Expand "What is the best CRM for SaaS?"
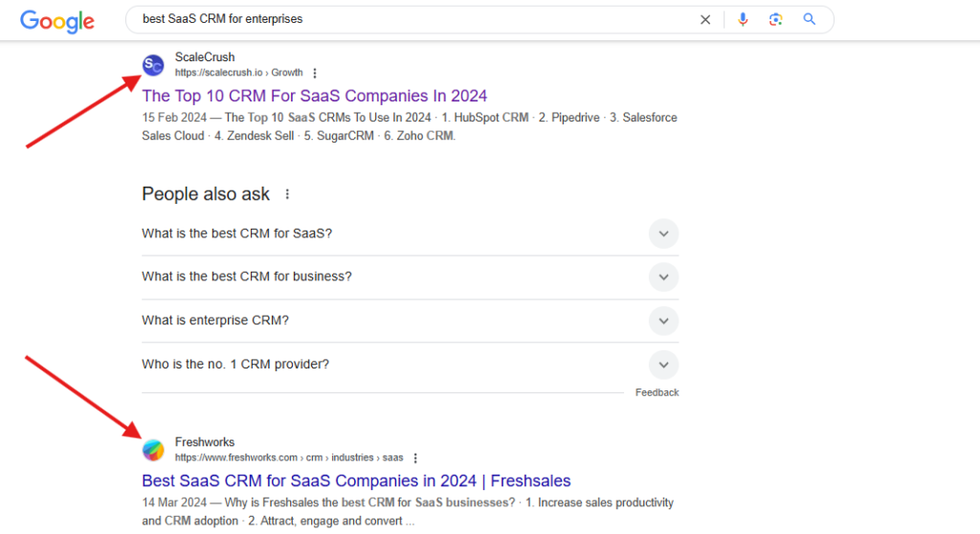The image size is (980, 534). coord(663,234)
